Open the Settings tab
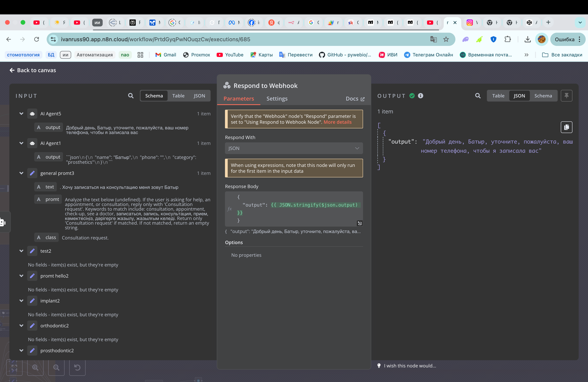The width and height of the screenshot is (588, 382). click(277, 99)
